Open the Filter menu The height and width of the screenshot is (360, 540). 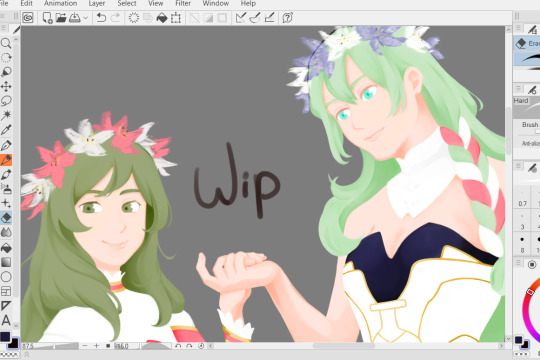pos(183,3)
